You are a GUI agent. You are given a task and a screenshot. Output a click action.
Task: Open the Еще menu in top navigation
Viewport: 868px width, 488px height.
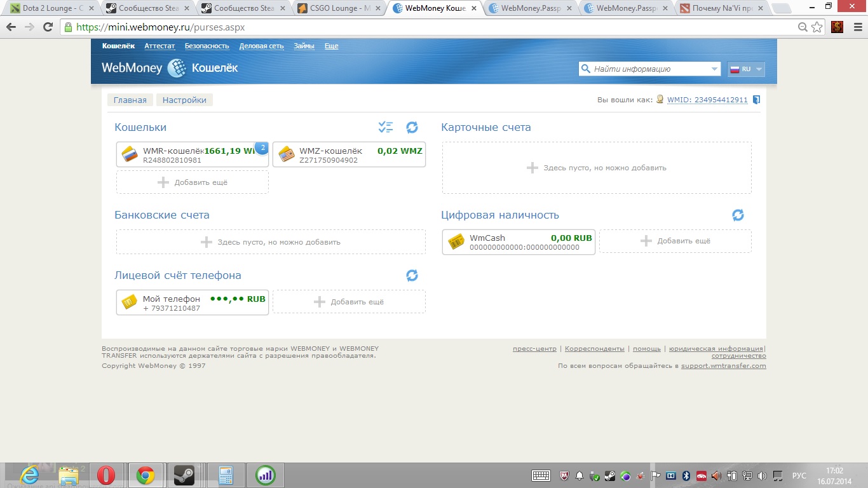pos(332,46)
